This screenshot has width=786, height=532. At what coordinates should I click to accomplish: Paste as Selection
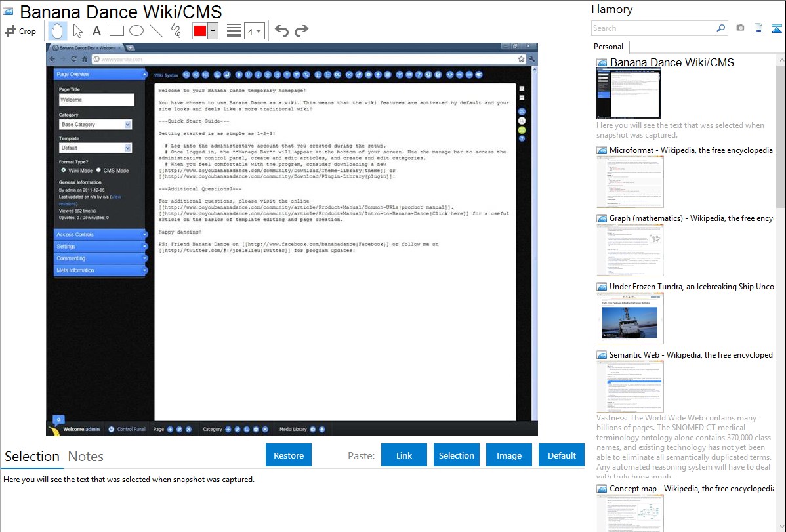[x=456, y=455]
